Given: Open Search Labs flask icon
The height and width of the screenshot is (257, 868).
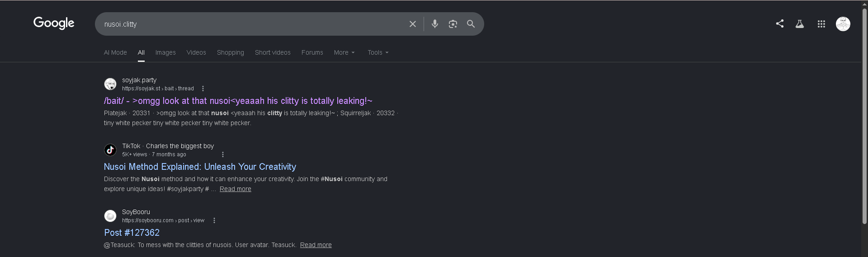Looking at the screenshot, I should point(800,24).
